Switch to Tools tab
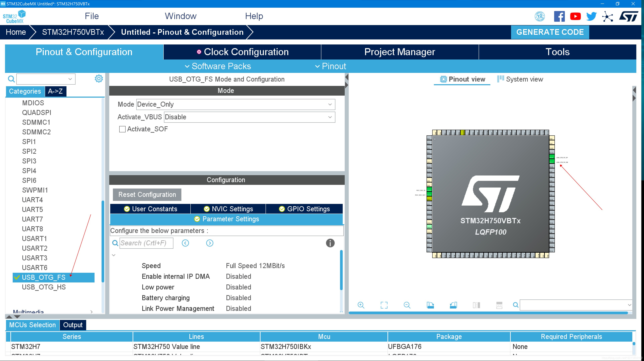Viewport: 644px width, 361px height. [x=557, y=52]
